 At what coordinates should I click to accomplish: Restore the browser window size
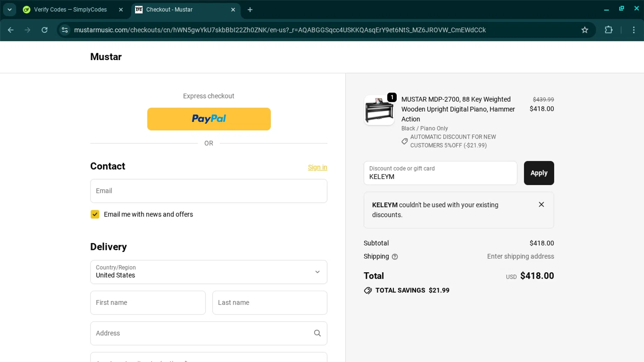621,9
